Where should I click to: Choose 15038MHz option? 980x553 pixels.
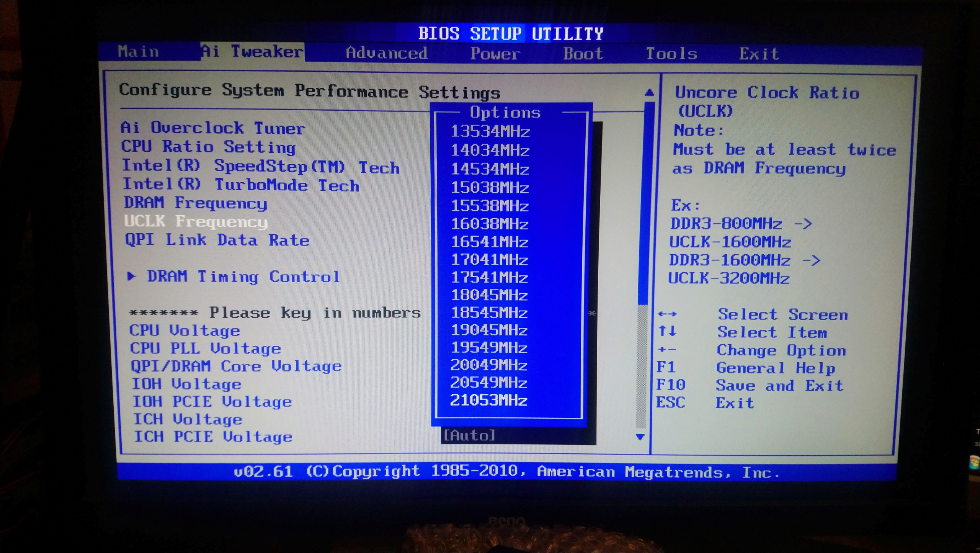coord(490,188)
